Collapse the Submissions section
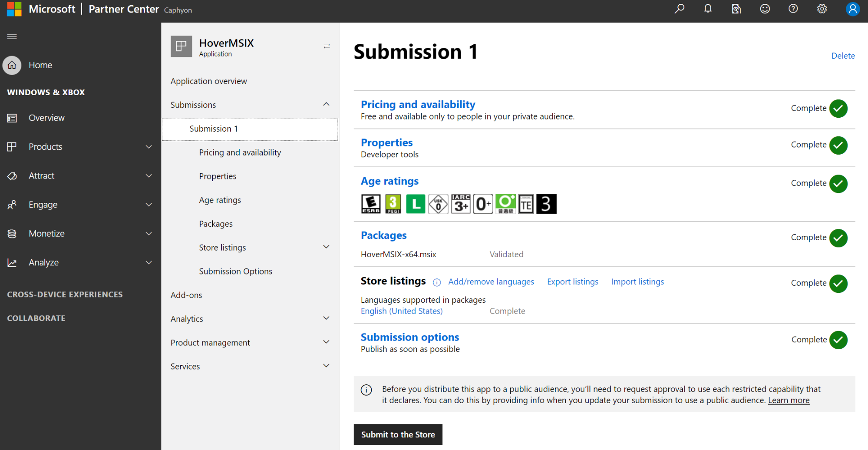Image resolution: width=868 pixels, height=450 pixels. coord(327,104)
